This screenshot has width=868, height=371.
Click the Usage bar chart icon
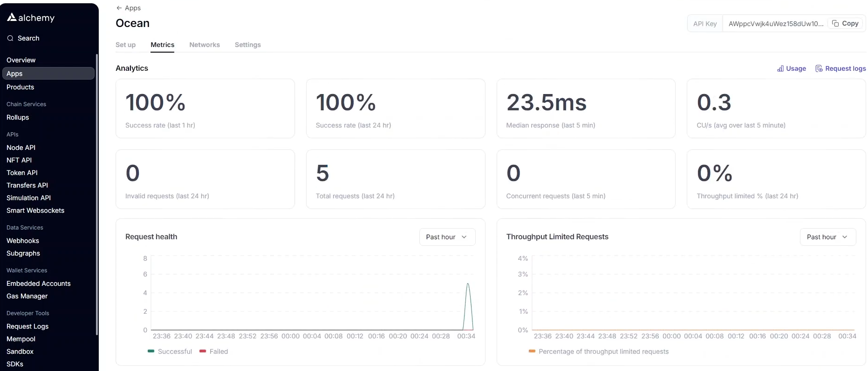780,68
